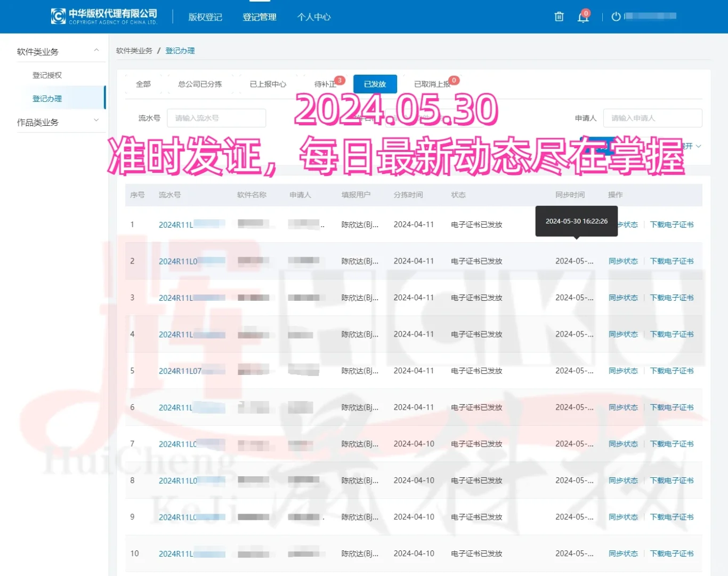Click the 申请人 search input field

tap(652, 118)
